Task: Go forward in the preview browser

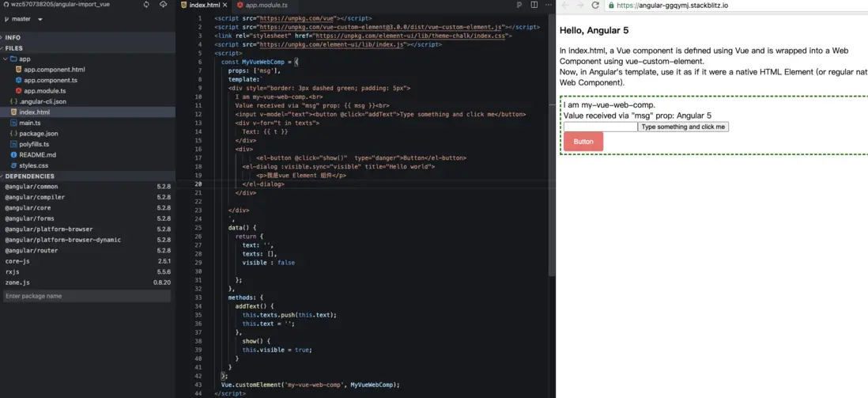Action: pyautogui.click(x=580, y=5)
